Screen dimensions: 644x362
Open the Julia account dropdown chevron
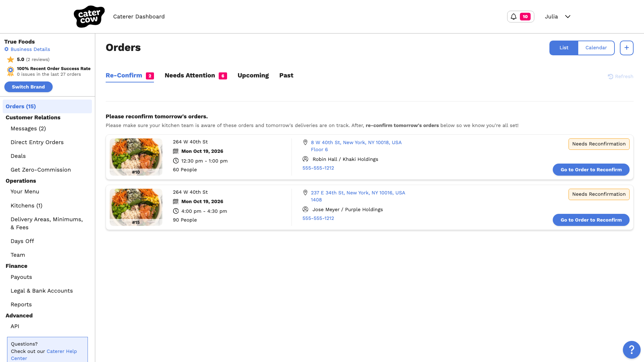click(568, 16)
